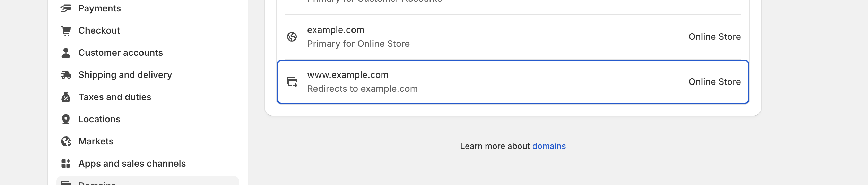The height and width of the screenshot is (185, 868).
Task: Select the Markets settings label
Action: 96,141
